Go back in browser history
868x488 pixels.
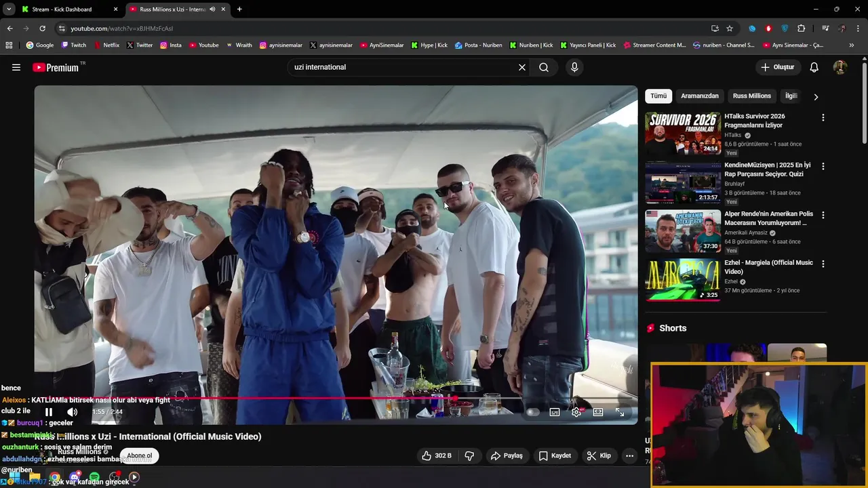9,28
